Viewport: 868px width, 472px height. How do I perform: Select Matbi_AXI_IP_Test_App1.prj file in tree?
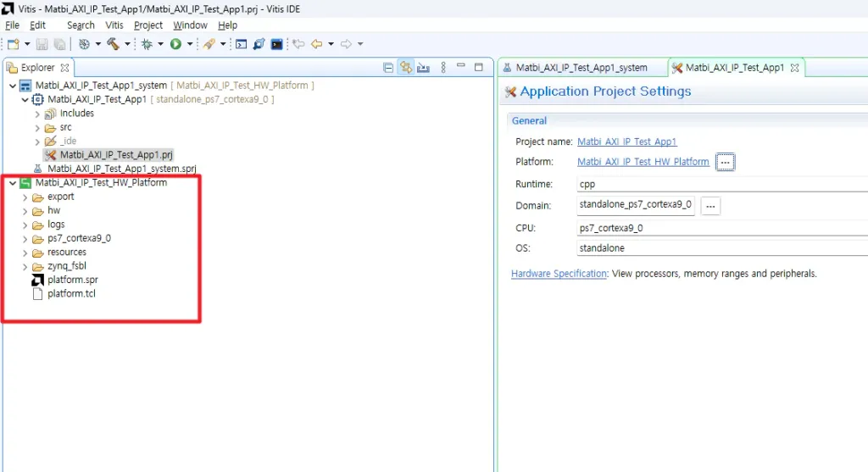click(x=116, y=155)
